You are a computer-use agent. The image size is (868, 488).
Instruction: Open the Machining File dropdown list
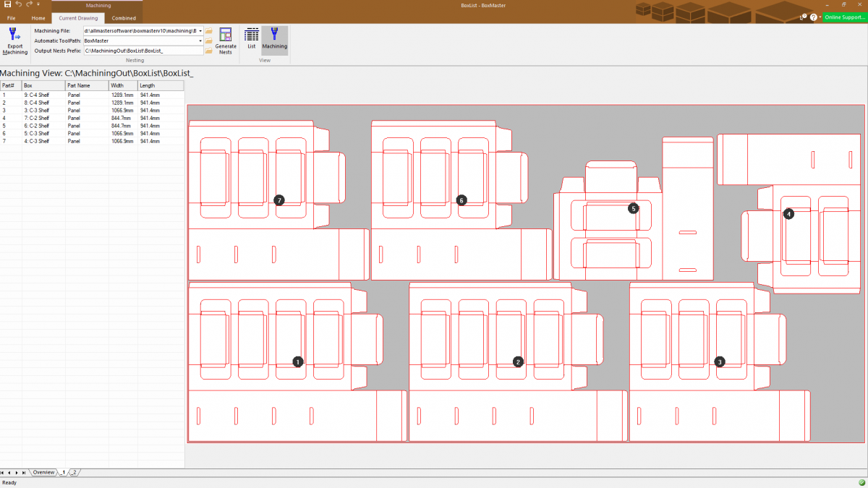pos(200,30)
